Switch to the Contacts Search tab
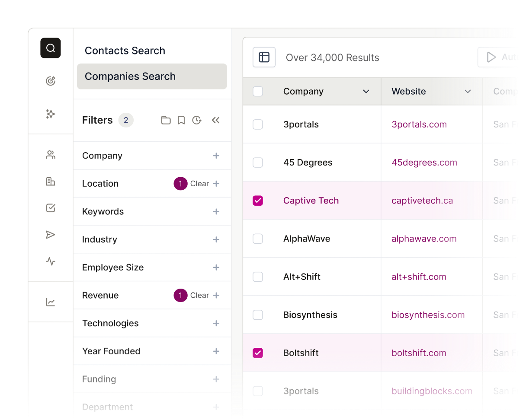This screenshot has height=420, width=526. click(125, 51)
